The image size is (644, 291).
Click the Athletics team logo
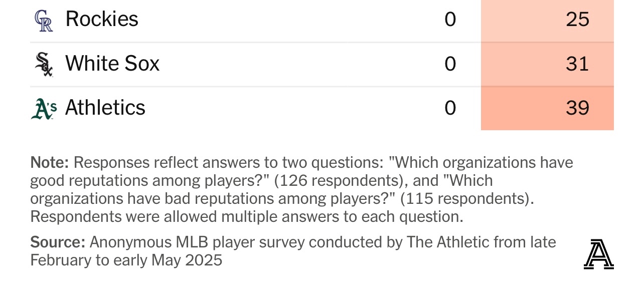tap(44, 108)
